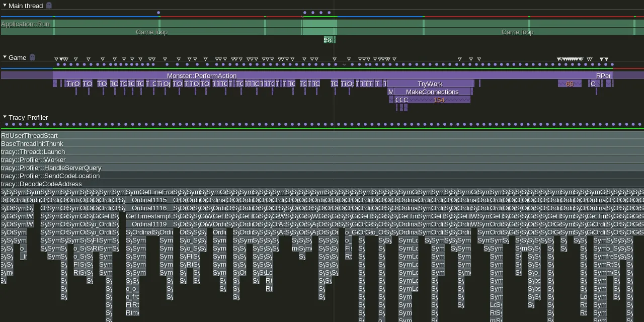This screenshot has height=322, width=644.
Task: Collapse the Tracy Profiler section
Action: click(x=5, y=117)
